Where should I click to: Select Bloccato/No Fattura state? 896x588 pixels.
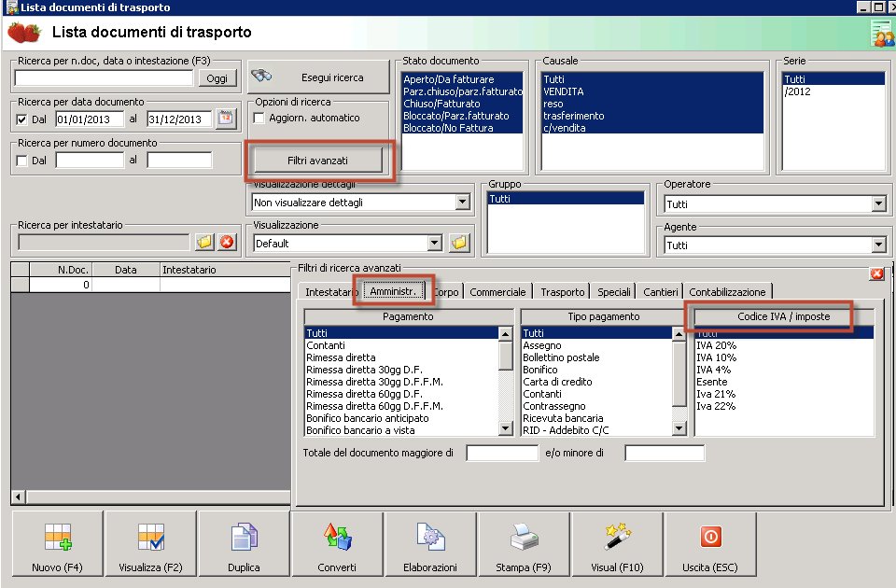(x=462, y=128)
